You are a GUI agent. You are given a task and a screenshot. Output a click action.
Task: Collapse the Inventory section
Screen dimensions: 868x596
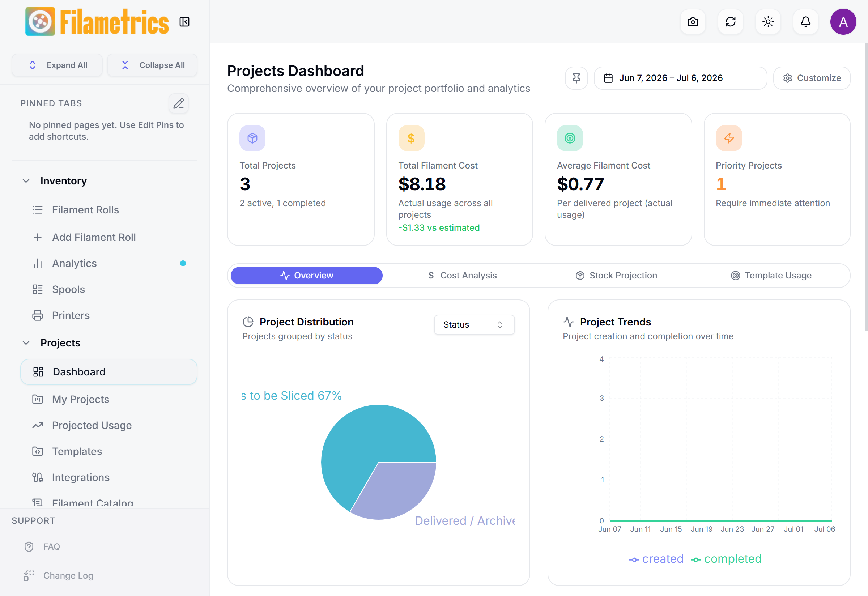(x=26, y=181)
